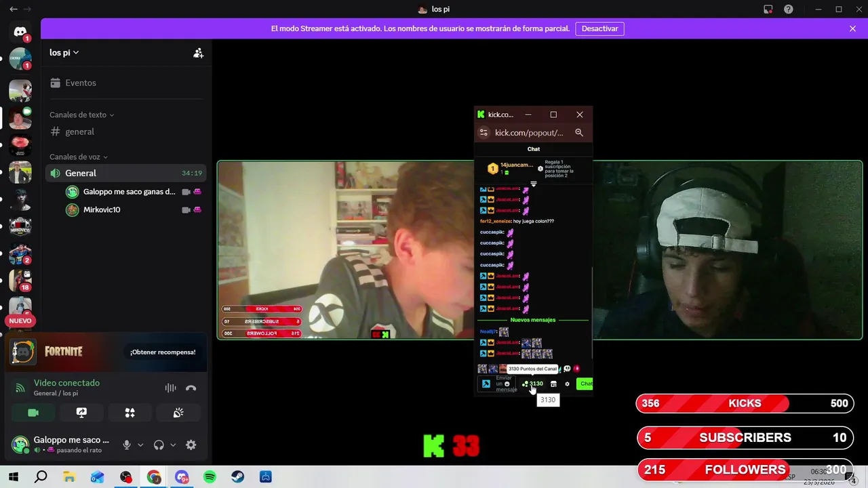
Task: Open Discord user settings gear
Action: click(x=191, y=445)
